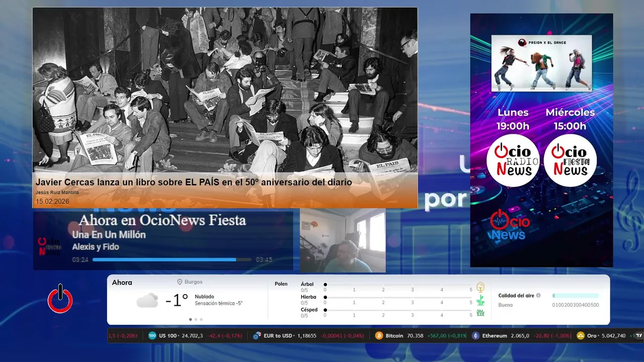The height and width of the screenshot is (362, 644).
Task: Click the air quality indicator bar
Action: pos(576,296)
